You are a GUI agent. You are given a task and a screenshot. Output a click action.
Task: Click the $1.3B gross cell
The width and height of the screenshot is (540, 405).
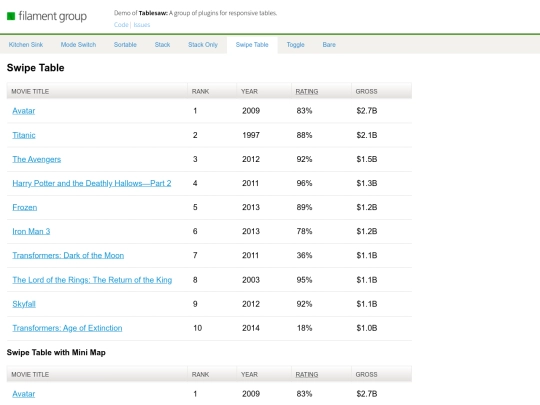pyautogui.click(x=367, y=183)
